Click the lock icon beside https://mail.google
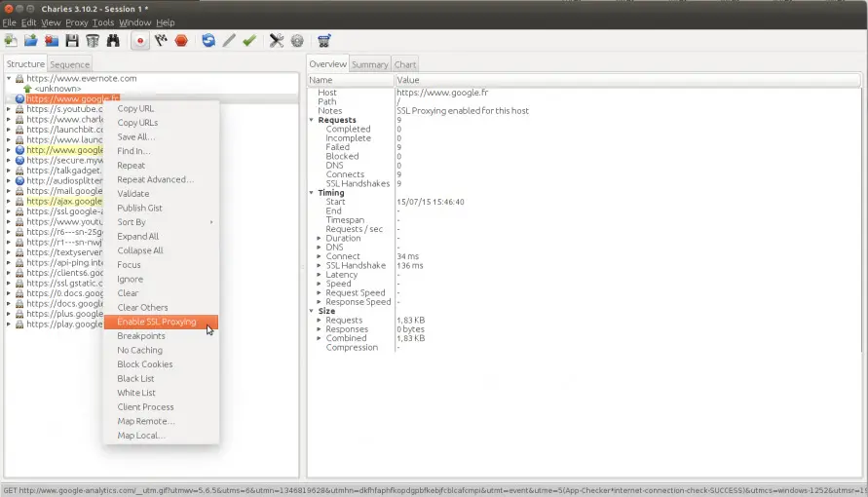 19,191
